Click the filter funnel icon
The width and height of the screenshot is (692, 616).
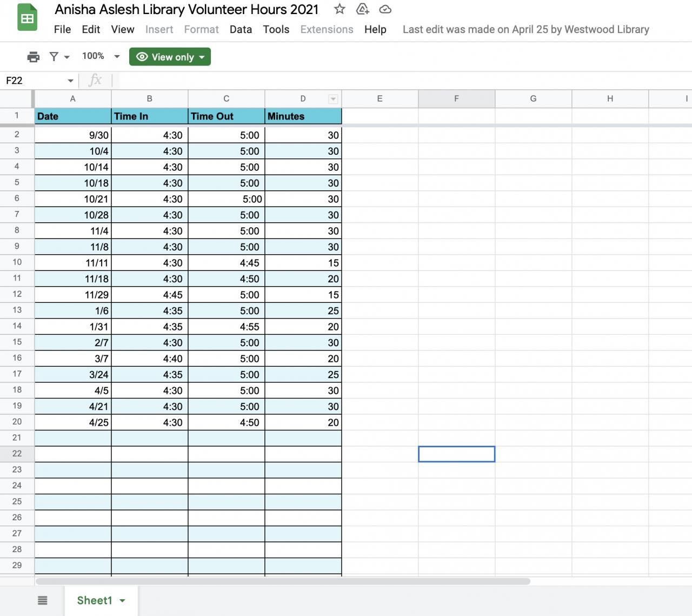[x=54, y=57]
